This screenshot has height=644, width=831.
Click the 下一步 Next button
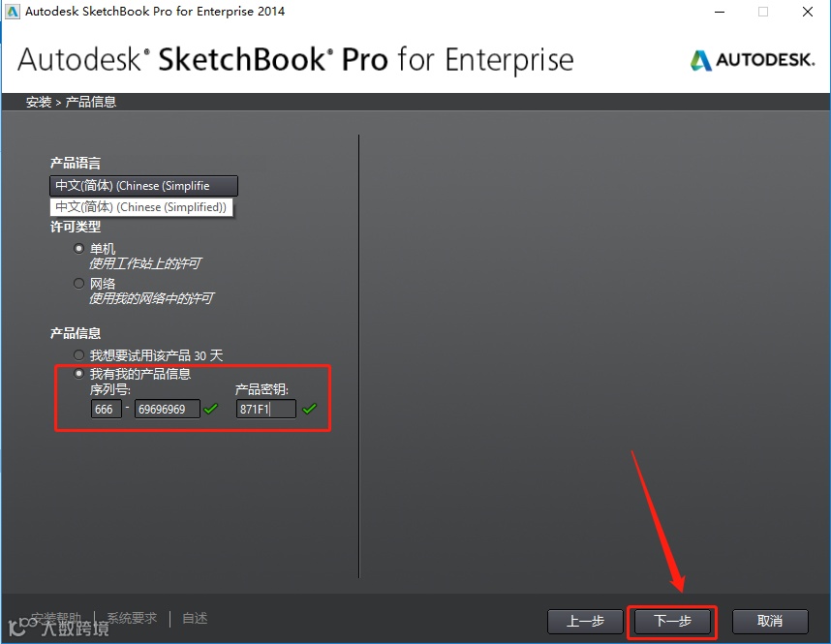coord(672,621)
